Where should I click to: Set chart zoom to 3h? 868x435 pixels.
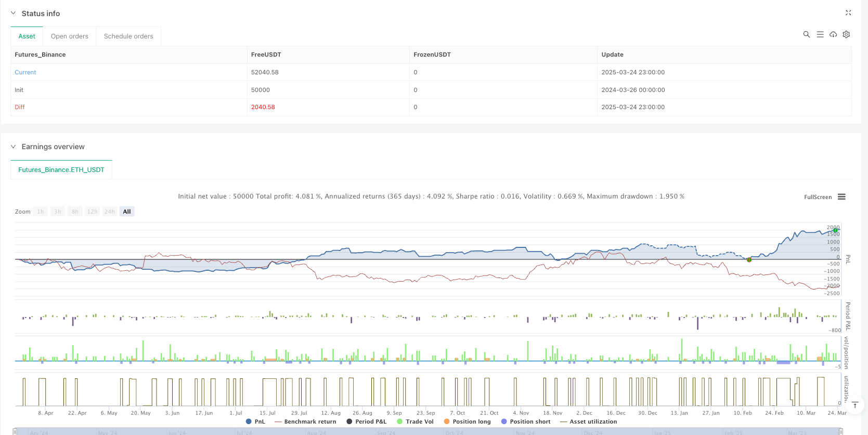point(58,212)
